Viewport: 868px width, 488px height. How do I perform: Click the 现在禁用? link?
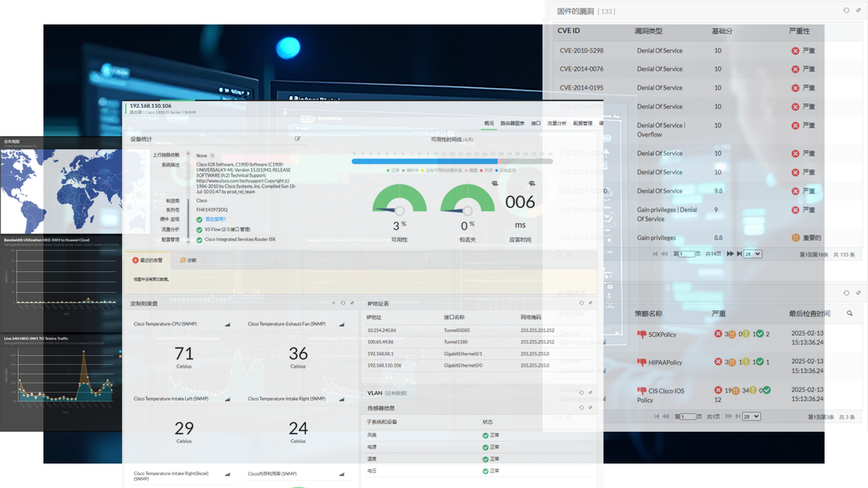pos(215,220)
